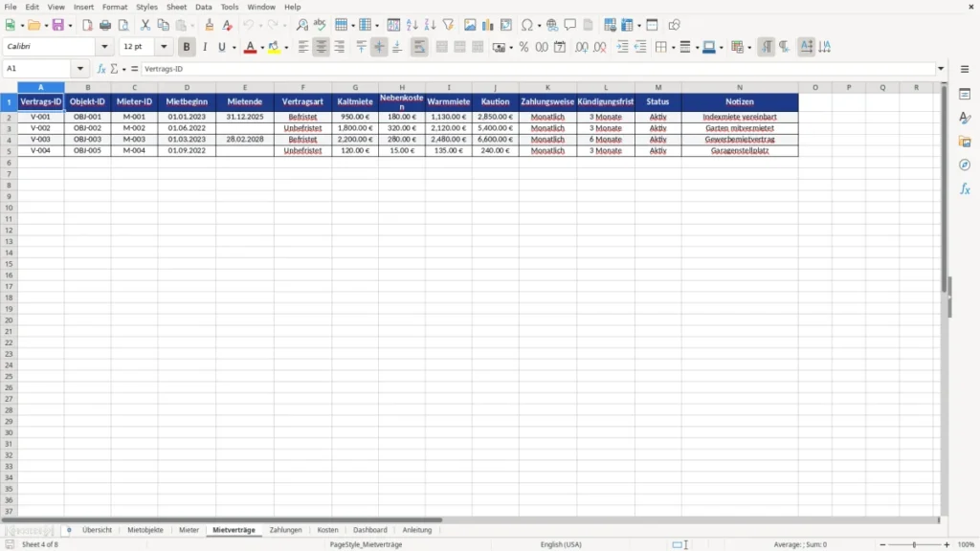Click zoom in plus button
Screen dimensions: 980x551
tap(947, 544)
